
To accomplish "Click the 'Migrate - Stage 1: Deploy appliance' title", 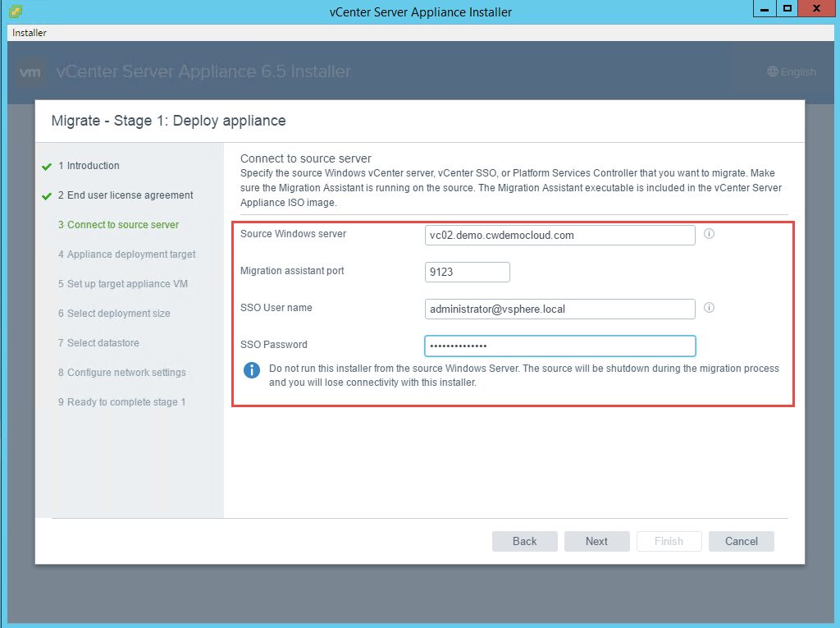I will [x=169, y=121].
